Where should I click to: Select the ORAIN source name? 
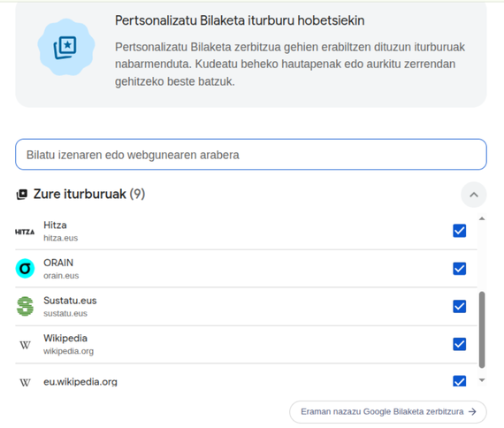[x=58, y=263]
